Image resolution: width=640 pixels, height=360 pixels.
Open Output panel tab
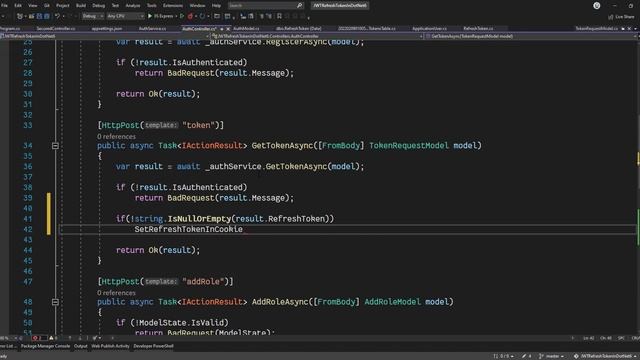coord(80,346)
